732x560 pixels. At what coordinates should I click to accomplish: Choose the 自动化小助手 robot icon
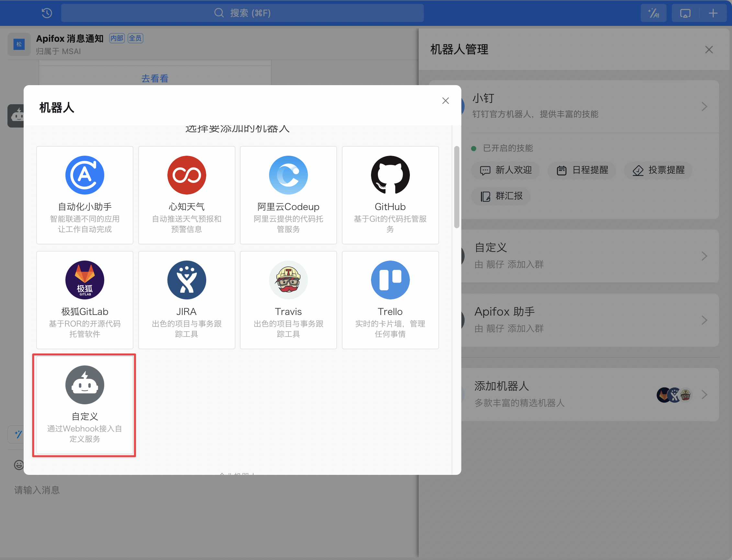(x=85, y=175)
